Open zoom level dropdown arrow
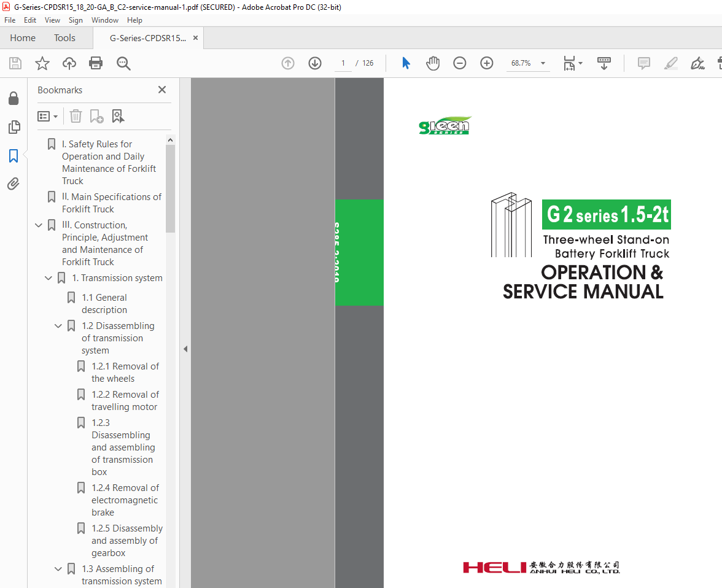722x588 pixels. pos(543,63)
